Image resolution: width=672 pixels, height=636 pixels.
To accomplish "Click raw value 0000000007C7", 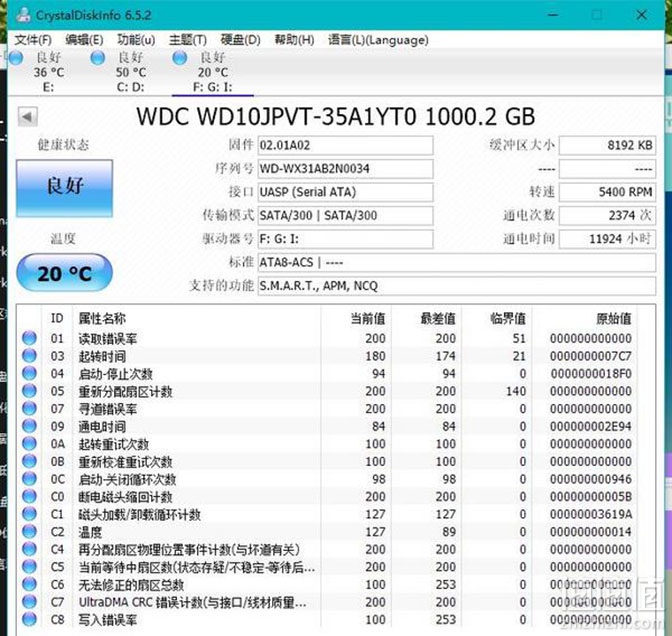I will [x=591, y=356].
